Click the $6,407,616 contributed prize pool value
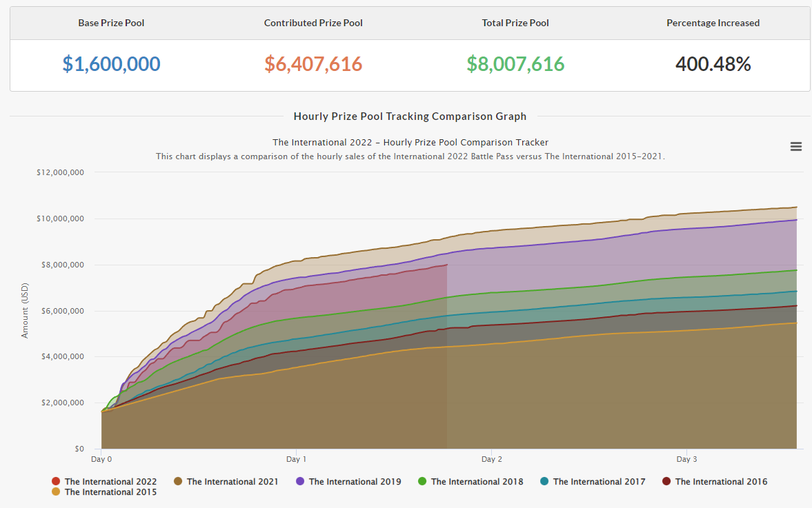Screen dimensions: 812x508 coord(313,64)
